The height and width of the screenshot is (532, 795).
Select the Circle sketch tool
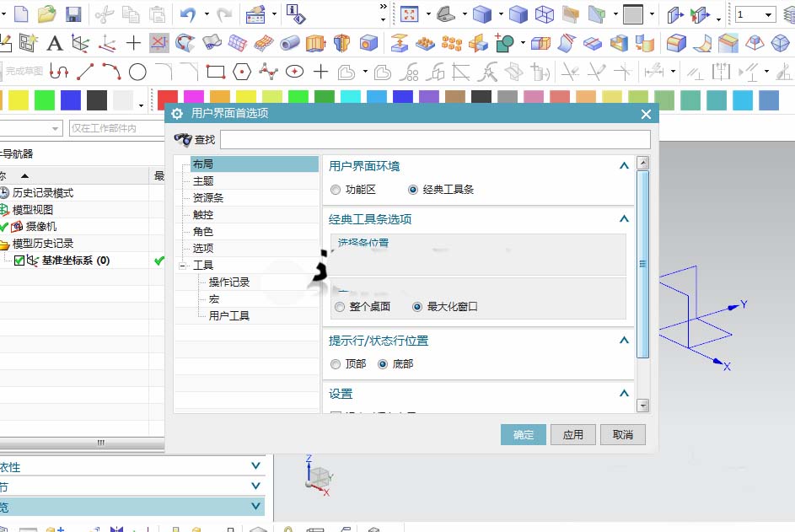click(x=137, y=72)
